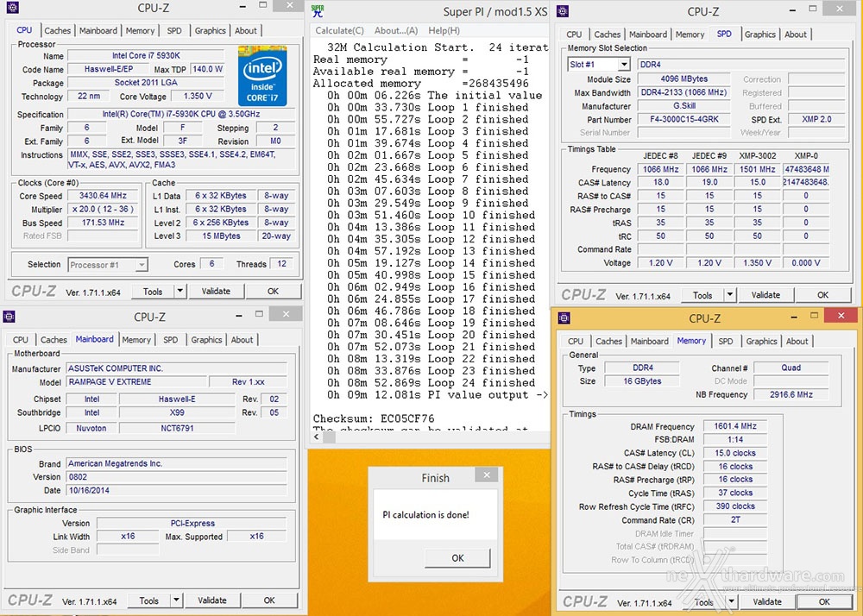863x616 pixels.
Task: Click the Intel Core i7 5930K name field
Action: coord(146,55)
